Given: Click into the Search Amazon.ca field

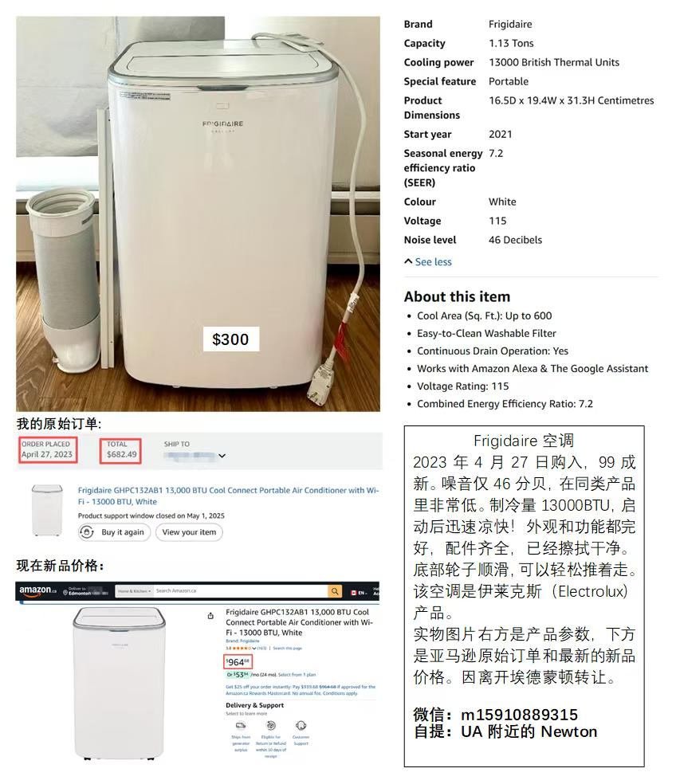Looking at the screenshot, I should (x=240, y=591).
